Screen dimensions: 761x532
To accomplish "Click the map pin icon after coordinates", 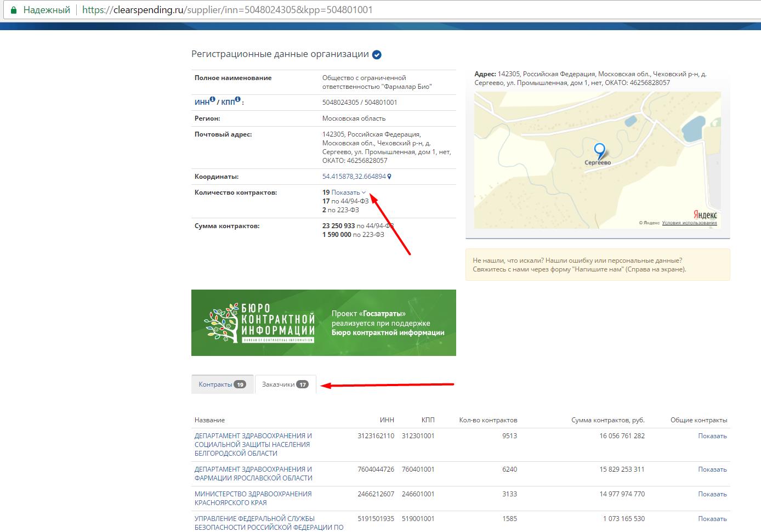I will pos(389,177).
